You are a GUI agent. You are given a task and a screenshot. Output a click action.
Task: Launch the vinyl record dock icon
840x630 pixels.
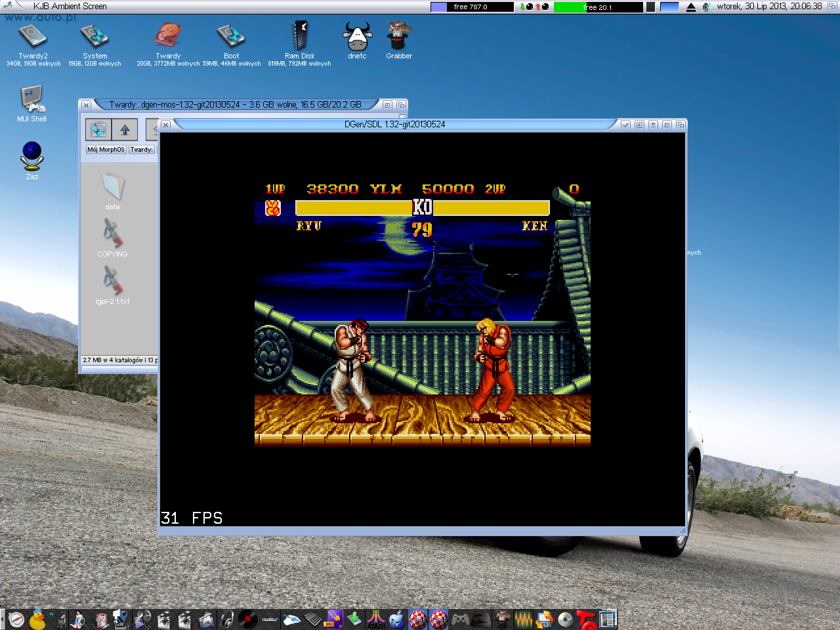pyautogui.click(x=247, y=619)
